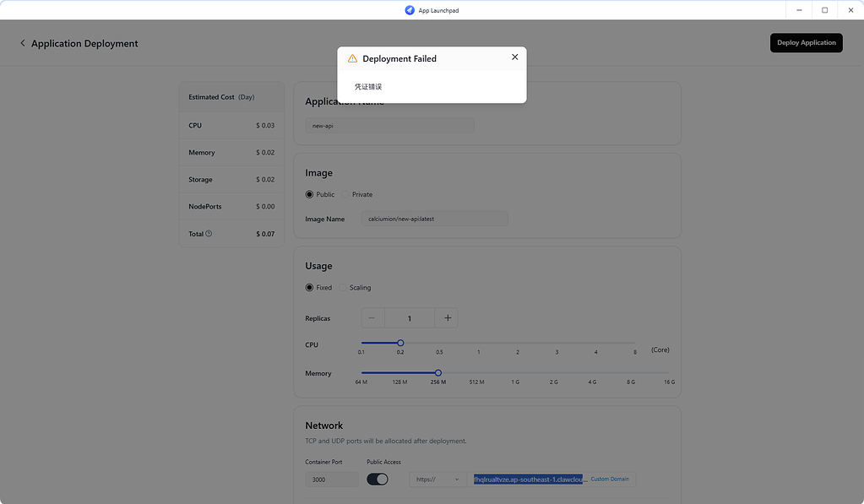Toggle the Public Access switch
This screenshot has width=864, height=504.
[x=378, y=480]
